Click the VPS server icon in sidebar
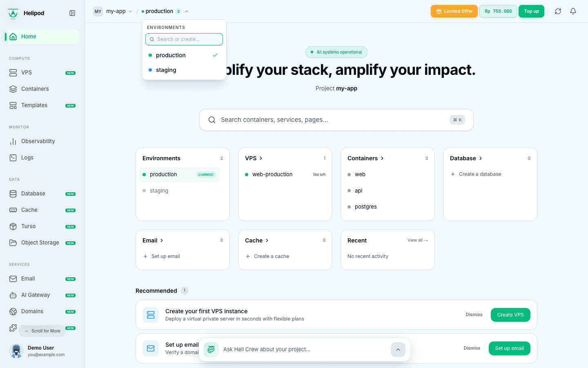The image size is (588, 368). [13, 72]
